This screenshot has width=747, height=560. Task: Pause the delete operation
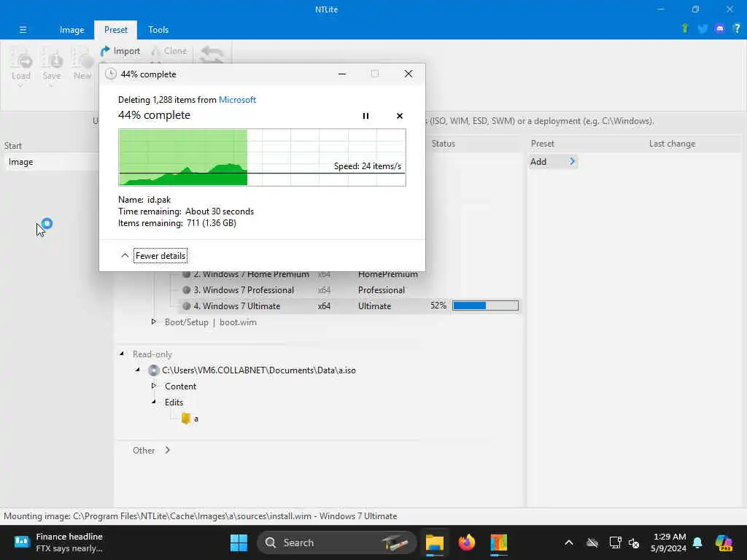coord(365,116)
